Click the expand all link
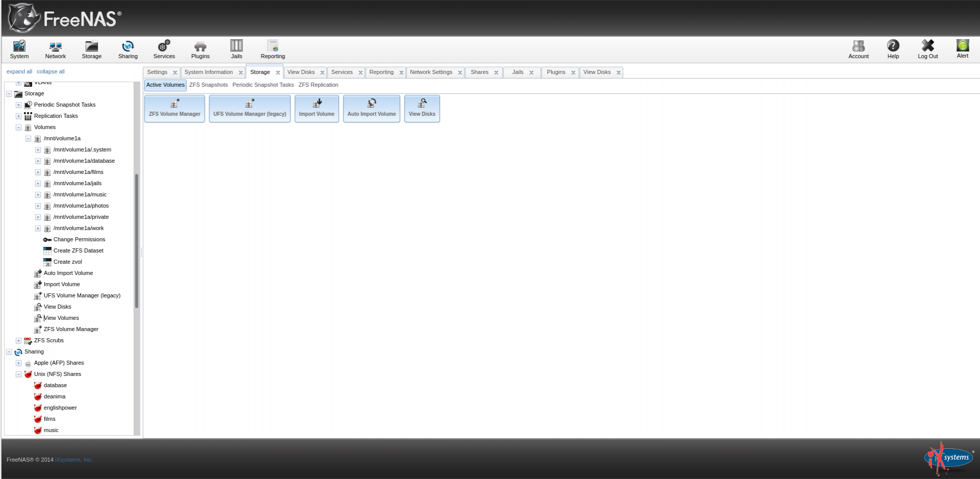The image size is (980, 479). (19, 71)
